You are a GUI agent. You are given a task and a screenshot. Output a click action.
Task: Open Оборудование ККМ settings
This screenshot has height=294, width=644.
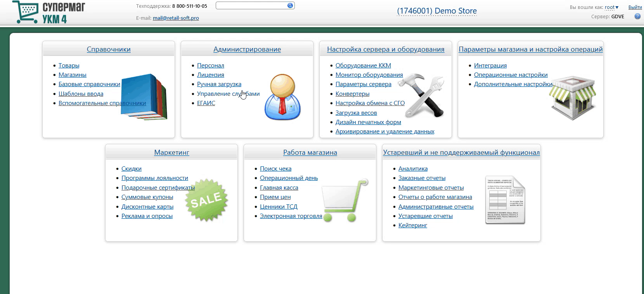pyautogui.click(x=363, y=66)
